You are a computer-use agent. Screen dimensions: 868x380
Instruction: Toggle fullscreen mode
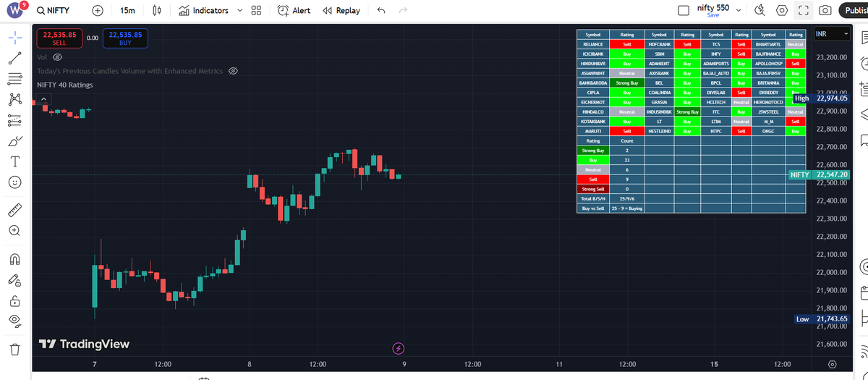(803, 11)
